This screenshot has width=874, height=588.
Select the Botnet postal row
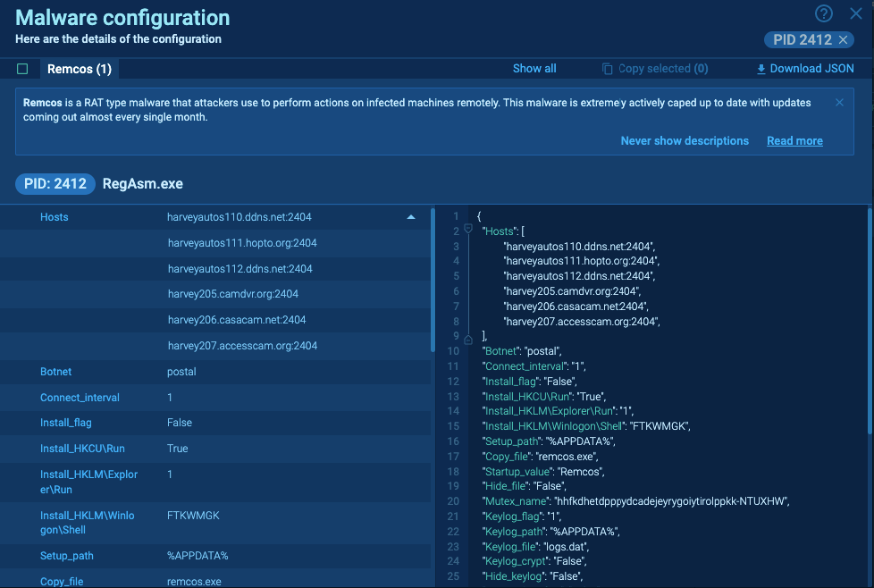[x=214, y=372]
